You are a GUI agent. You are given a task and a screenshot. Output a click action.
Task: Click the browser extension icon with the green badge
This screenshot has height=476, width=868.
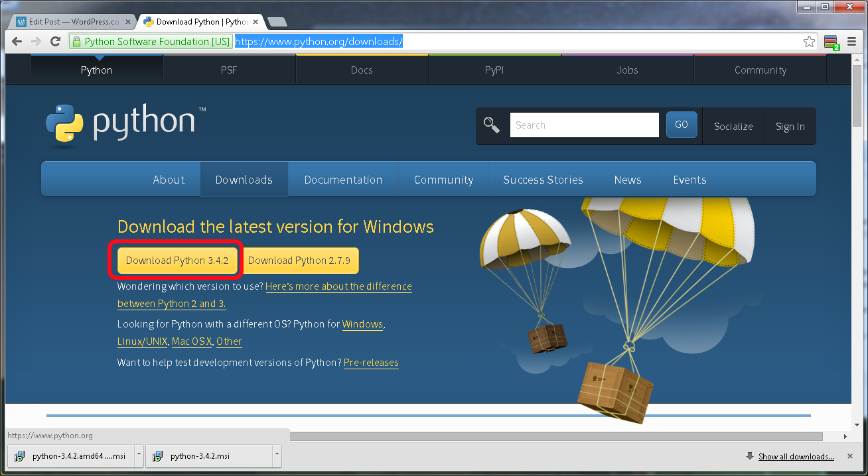click(x=832, y=42)
